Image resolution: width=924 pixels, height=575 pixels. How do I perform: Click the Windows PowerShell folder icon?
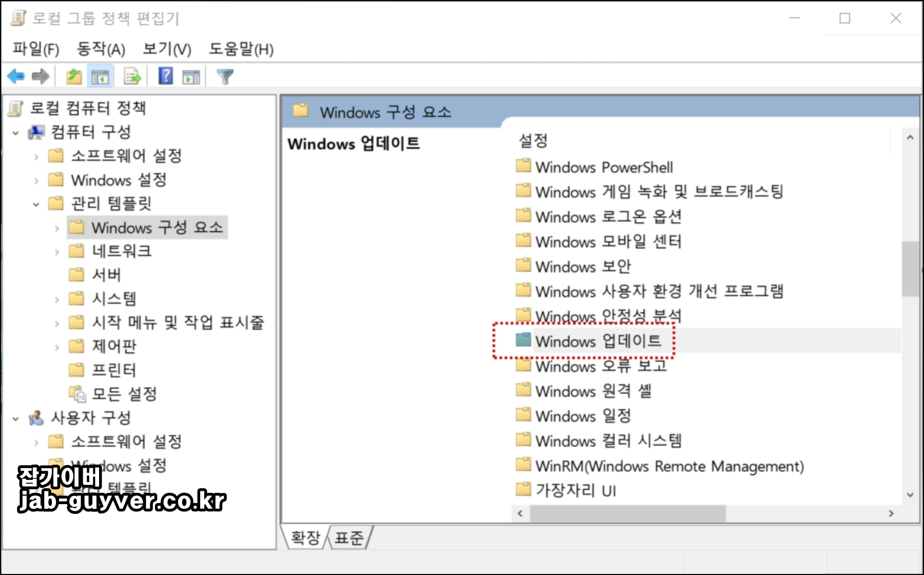(523, 166)
